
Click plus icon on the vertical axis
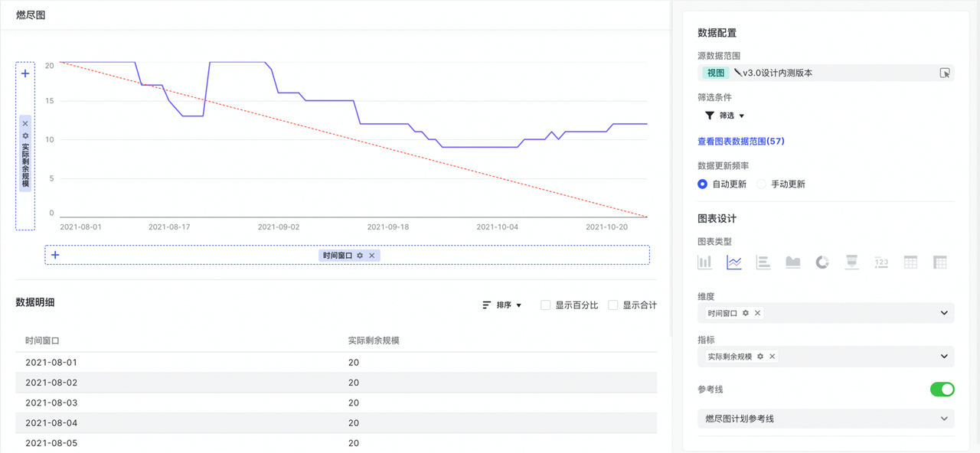pos(25,74)
